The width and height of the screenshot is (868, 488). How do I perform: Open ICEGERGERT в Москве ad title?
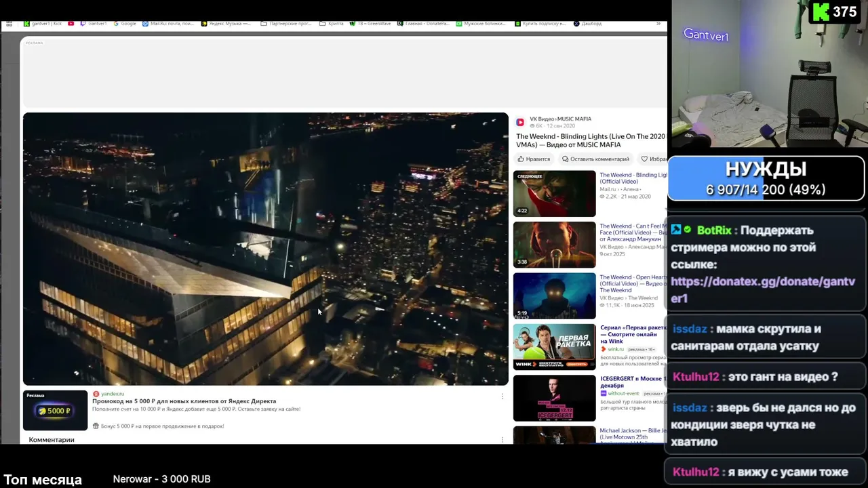coord(633,382)
